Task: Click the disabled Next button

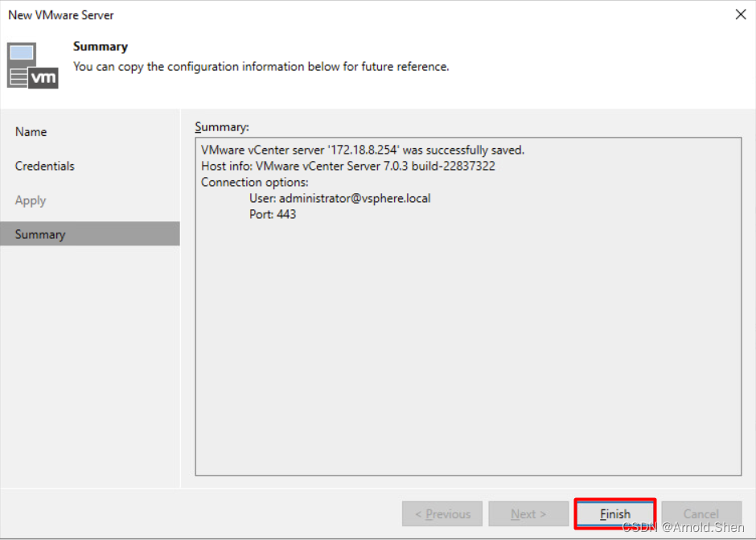Action: [x=528, y=513]
